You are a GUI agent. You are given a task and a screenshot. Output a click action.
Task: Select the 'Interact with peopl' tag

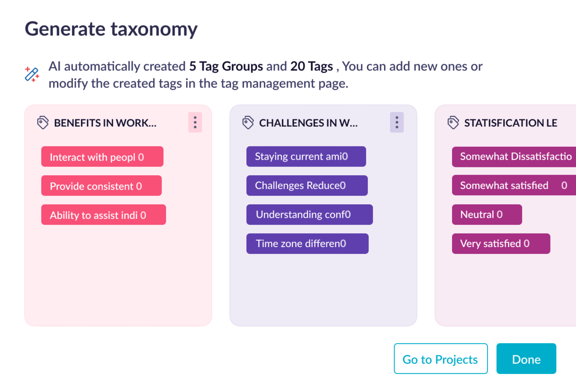point(102,156)
